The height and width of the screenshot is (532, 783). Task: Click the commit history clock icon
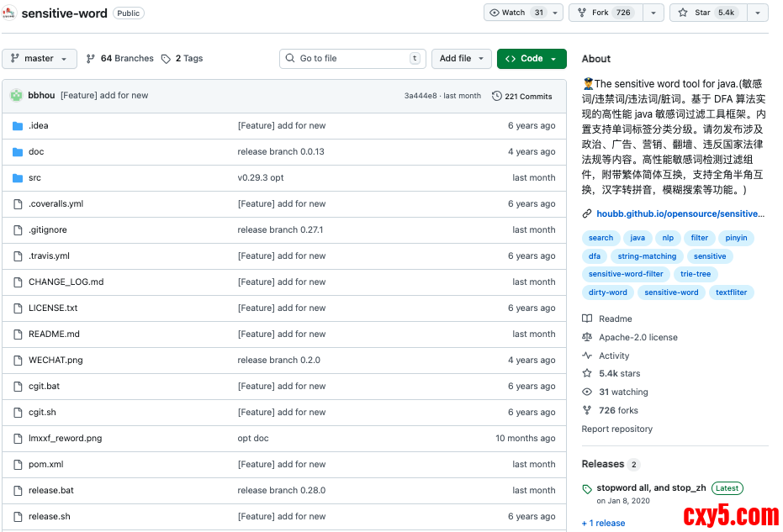point(497,96)
